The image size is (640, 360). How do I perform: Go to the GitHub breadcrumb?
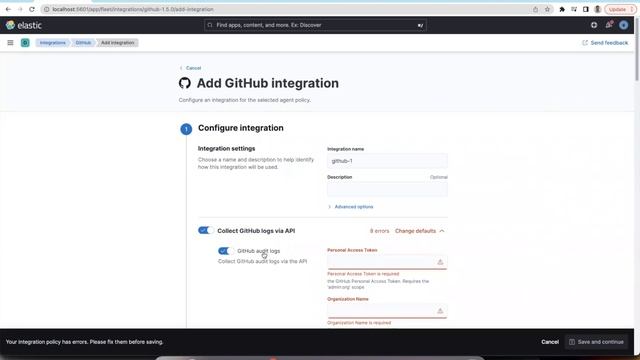click(x=83, y=42)
